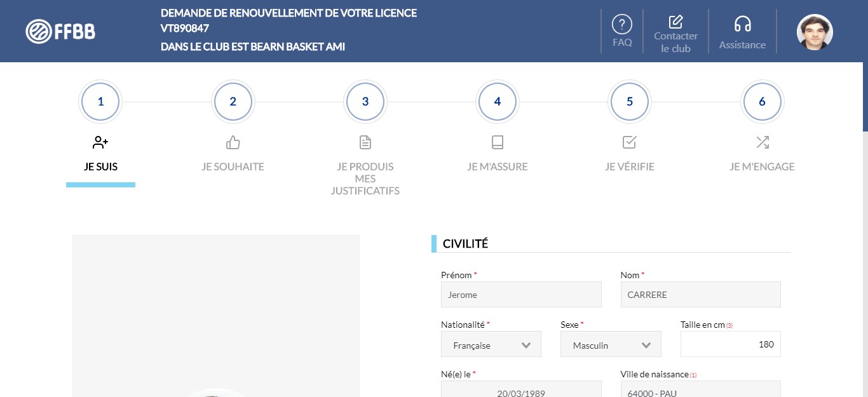Jump to step 5 circle
The image size is (868, 397).
pyautogui.click(x=629, y=102)
